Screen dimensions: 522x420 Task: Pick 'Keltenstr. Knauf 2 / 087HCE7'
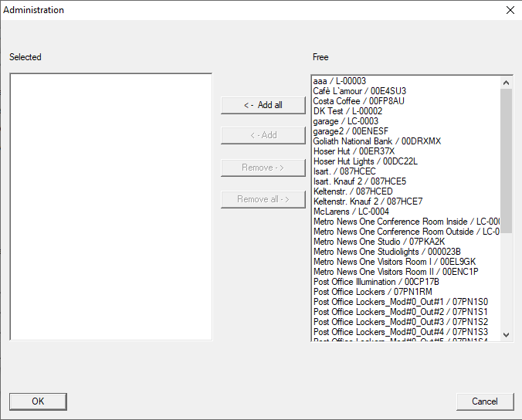tap(368, 202)
